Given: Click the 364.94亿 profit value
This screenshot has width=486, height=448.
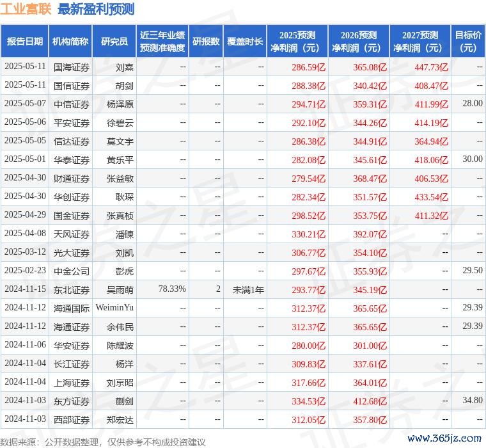Looking at the screenshot, I should click(x=432, y=141).
